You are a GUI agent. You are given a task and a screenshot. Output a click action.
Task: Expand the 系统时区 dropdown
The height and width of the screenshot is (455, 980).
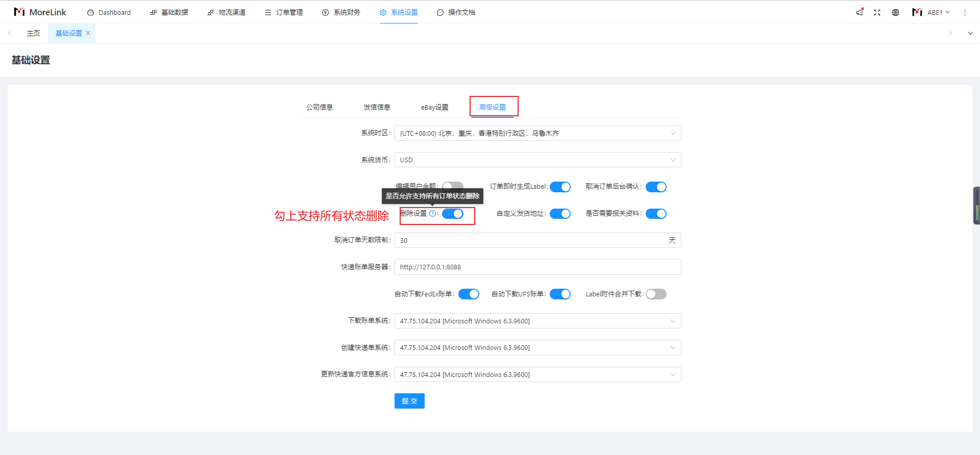pyautogui.click(x=537, y=133)
